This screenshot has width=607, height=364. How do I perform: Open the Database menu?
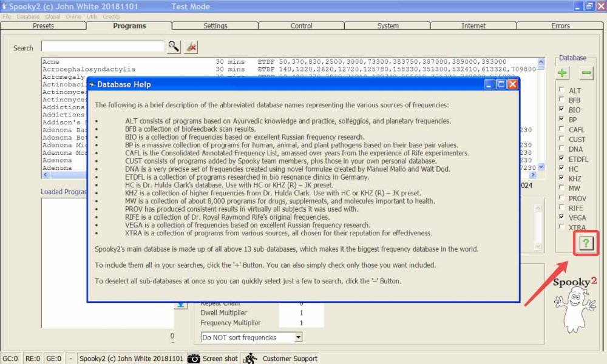(x=28, y=16)
